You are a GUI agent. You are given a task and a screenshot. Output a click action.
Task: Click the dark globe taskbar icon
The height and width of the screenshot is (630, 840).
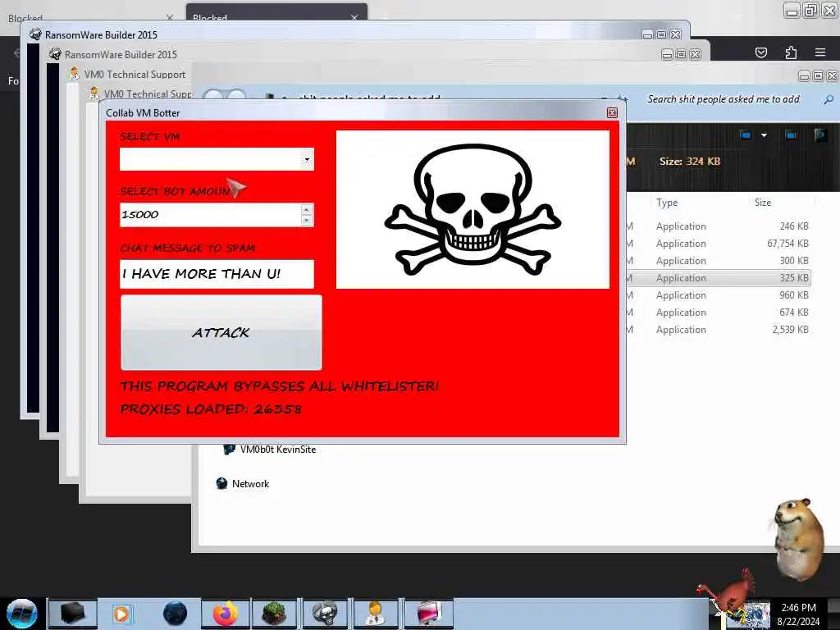tap(175, 614)
